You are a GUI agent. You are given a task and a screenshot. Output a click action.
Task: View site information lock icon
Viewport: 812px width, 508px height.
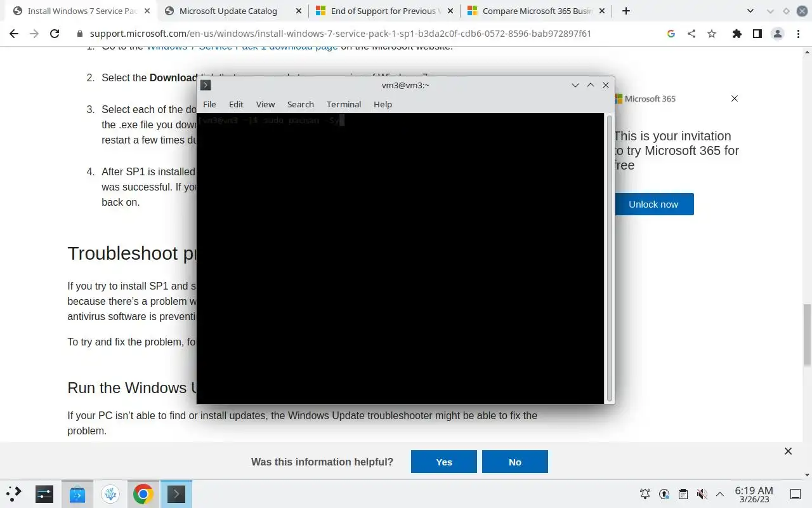79,34
